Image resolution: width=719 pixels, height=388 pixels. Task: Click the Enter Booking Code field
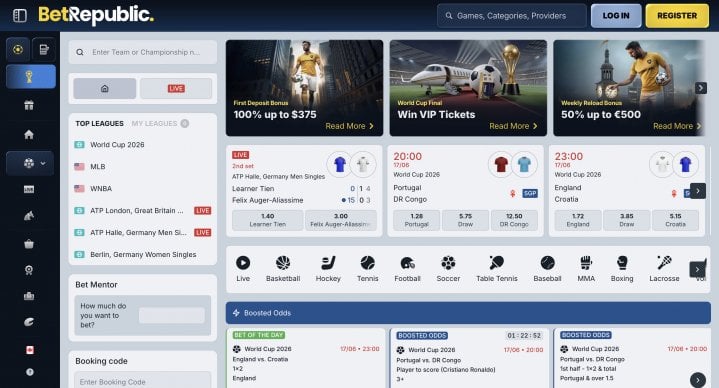tap(143, 381)
